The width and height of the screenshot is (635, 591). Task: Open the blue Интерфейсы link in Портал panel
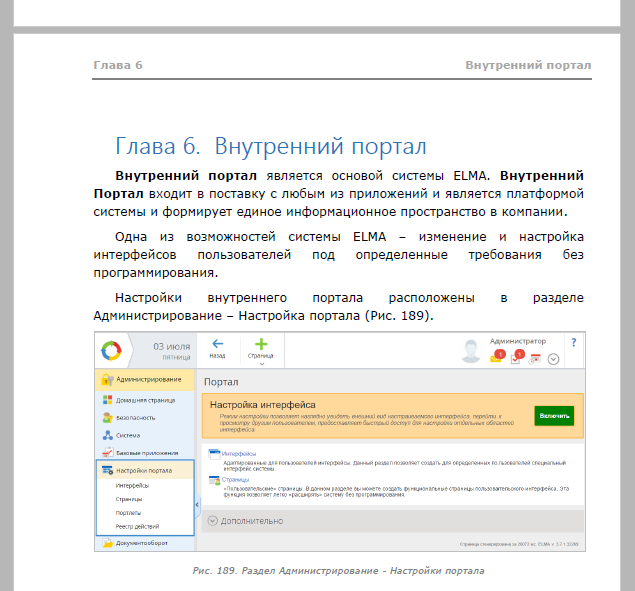click(239, 454)
